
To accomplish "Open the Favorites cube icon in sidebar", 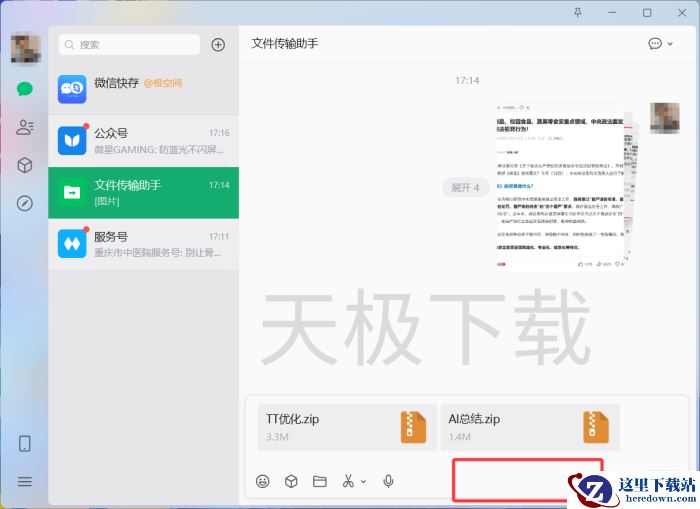I will click(x=25, y=165).
